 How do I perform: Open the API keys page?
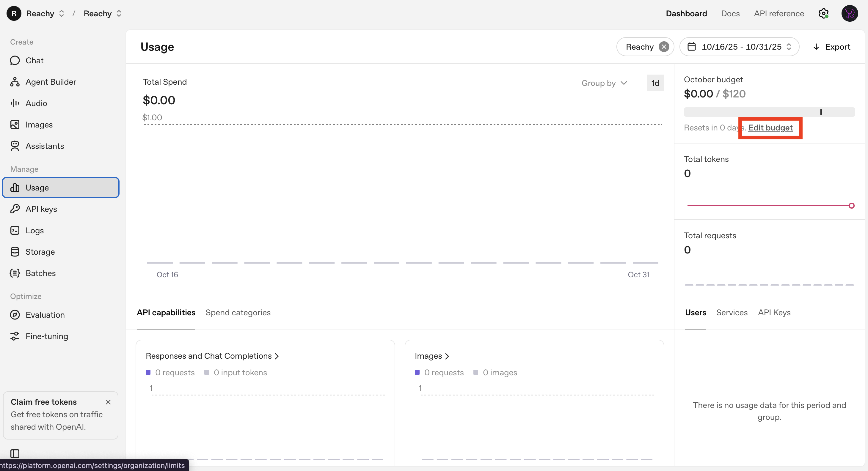(41, 209)
